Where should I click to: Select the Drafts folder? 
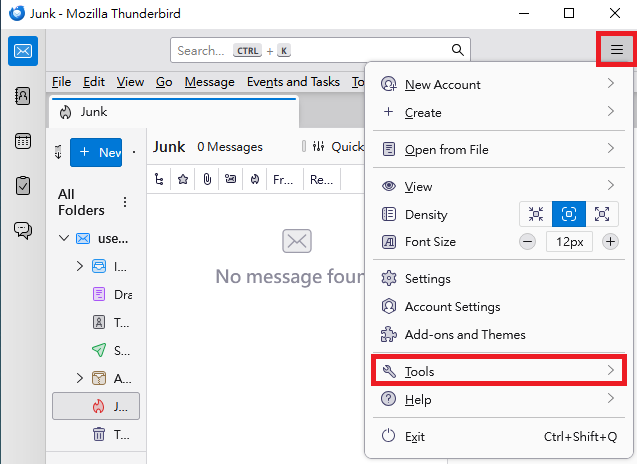[96, 294]
